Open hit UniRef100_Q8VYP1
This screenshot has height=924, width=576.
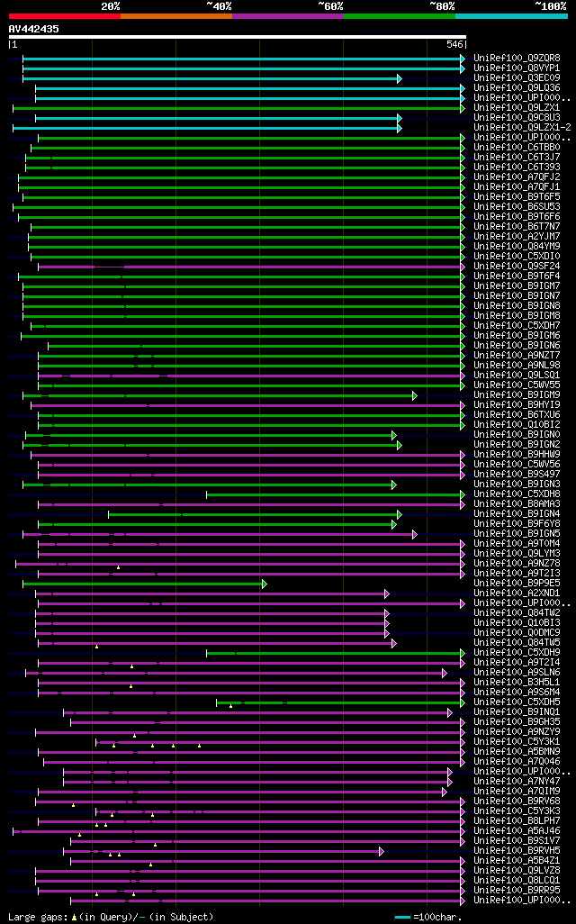click(517, 68)
